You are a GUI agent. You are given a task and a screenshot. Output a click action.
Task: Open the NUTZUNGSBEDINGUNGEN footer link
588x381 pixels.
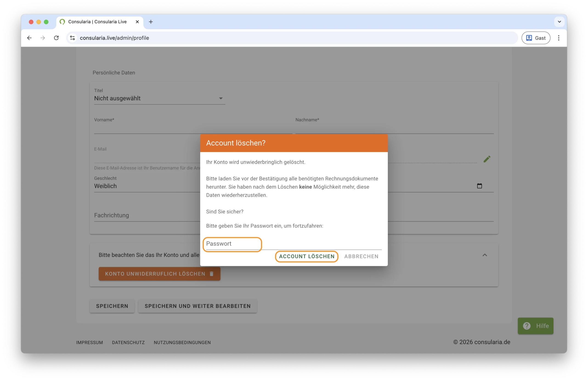(182, 342)
